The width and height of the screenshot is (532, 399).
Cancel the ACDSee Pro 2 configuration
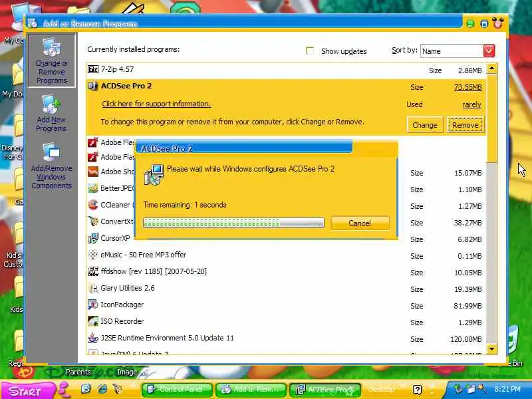tap(360, 223)
